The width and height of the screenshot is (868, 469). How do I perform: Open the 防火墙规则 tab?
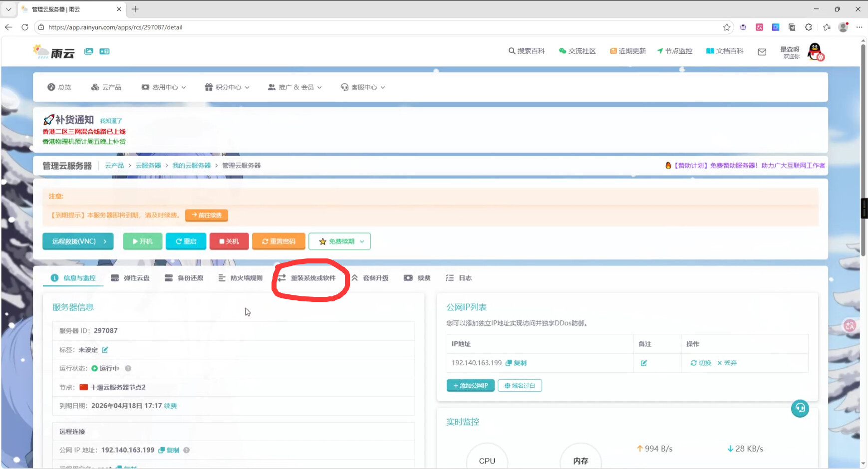coord(241,278)
